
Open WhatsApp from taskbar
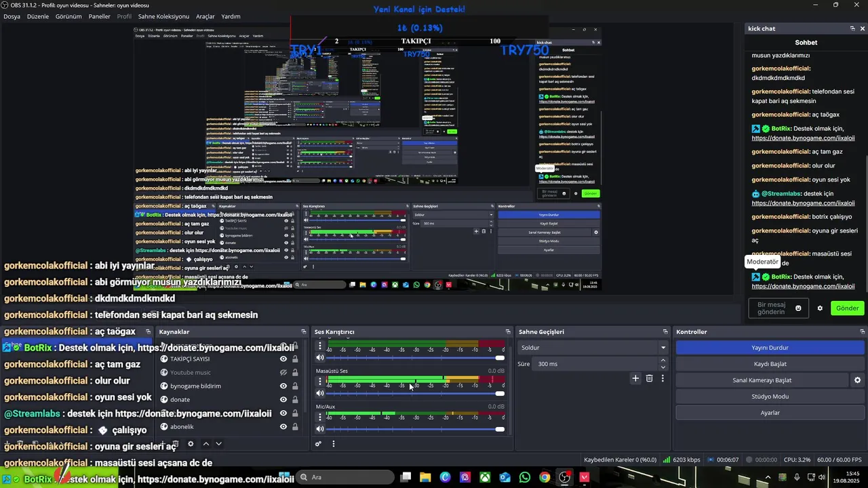click(x=525, y=477)
